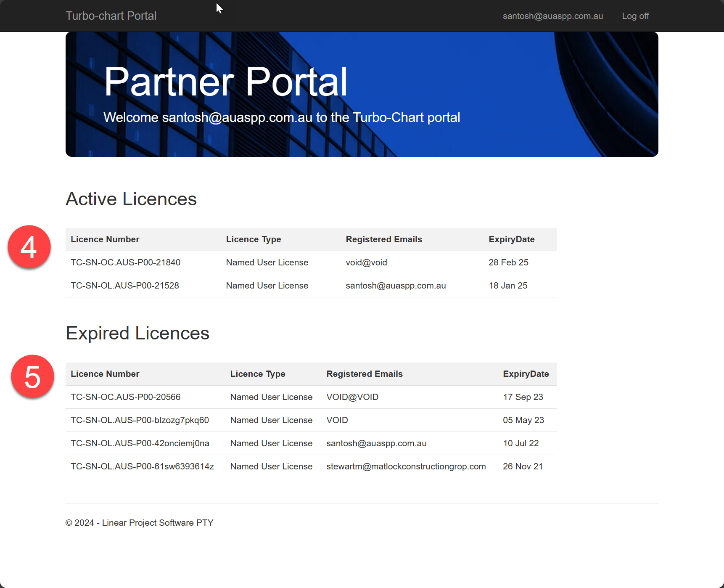The width and height of the screenshot is (724, 588).
Task: Select expired licence TC-SN-OL.AUS-P00-42onciemj0na
Action: coord(140,443)
